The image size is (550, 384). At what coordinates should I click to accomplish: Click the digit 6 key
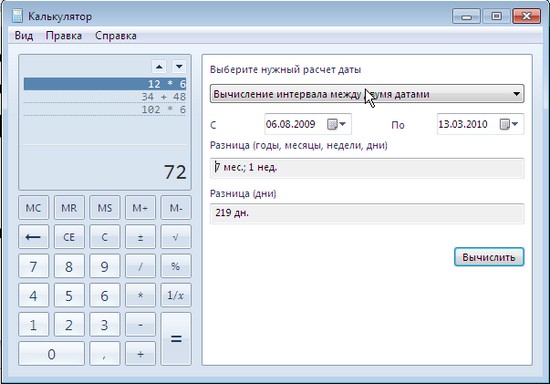click(105, 295)
